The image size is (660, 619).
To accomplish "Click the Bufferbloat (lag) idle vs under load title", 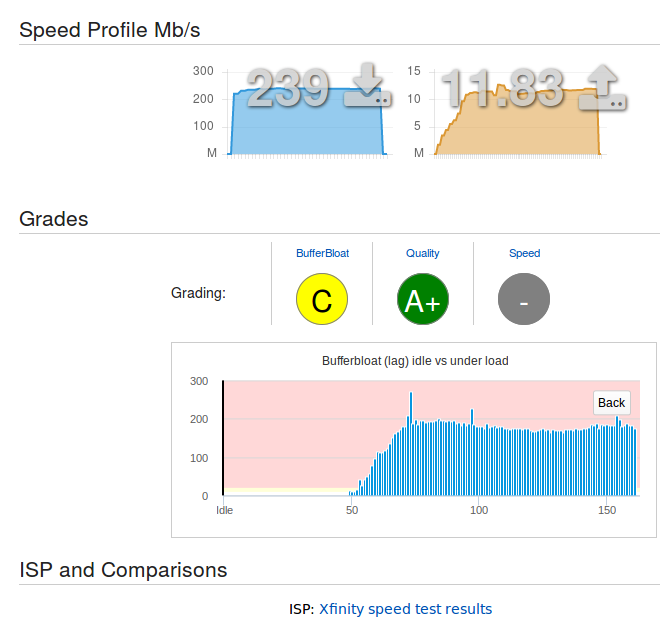I will (415, 361).
